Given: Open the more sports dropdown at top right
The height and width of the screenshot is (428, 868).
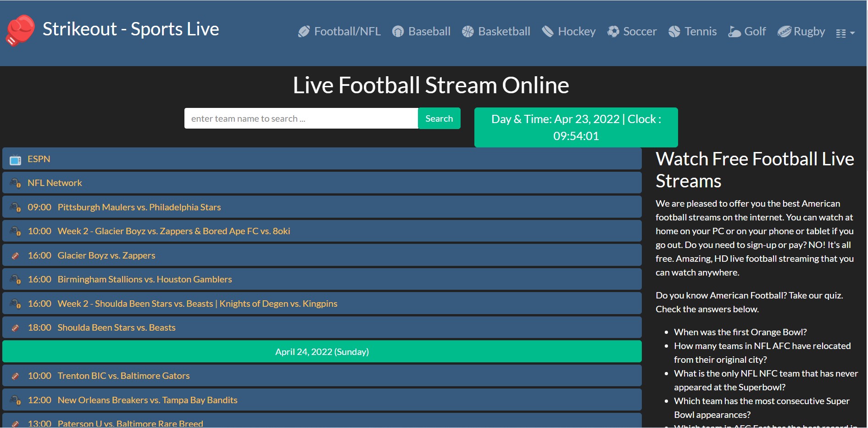Looking at the screenshot, I should tap(844, 32).
